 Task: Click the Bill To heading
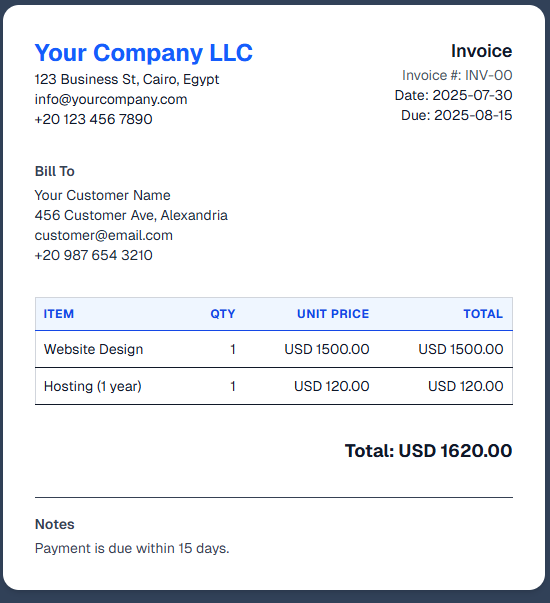(55, 171)
